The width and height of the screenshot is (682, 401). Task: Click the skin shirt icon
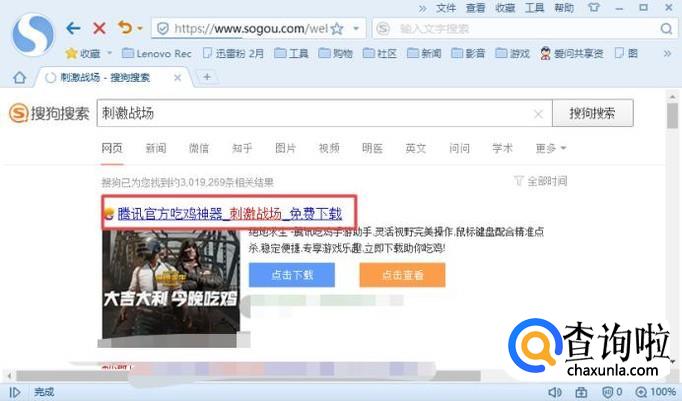(x=594, y=7)
